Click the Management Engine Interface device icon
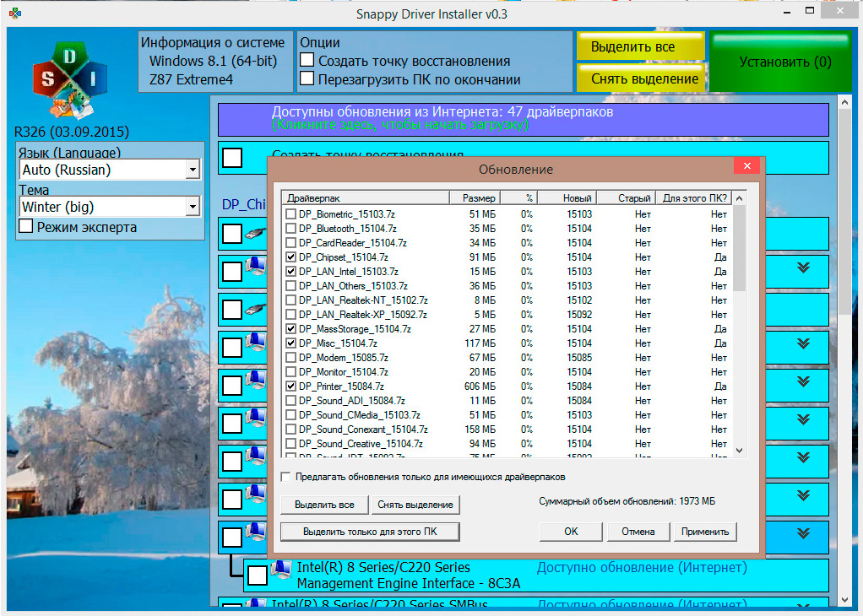Screen dimensions: 863x616 pos(281,570)
